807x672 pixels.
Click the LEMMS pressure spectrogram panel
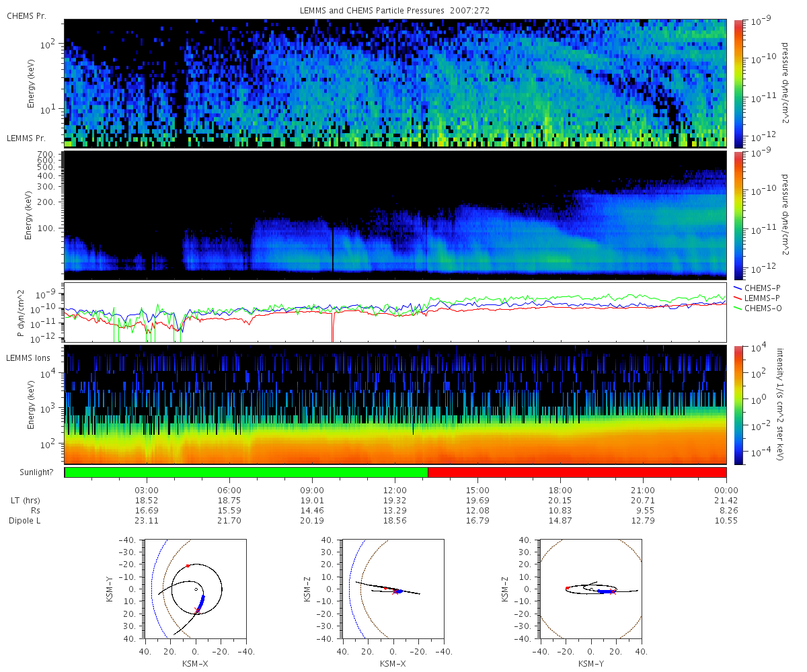(x=395, y=214)
